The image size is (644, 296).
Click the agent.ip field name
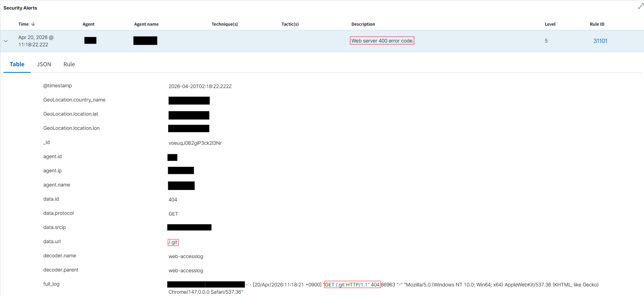point(52,171)
